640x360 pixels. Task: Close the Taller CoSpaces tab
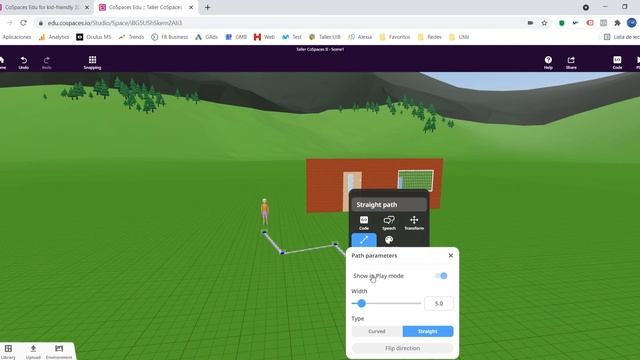191,7
